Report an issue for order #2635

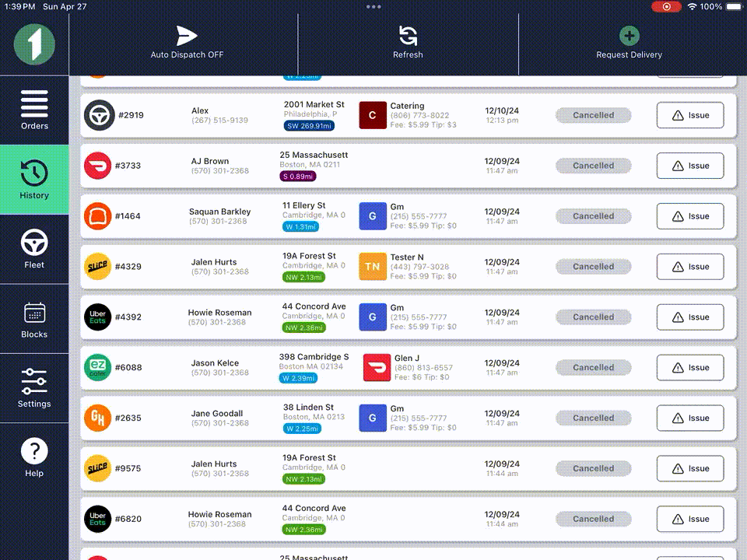click(690, 418)
